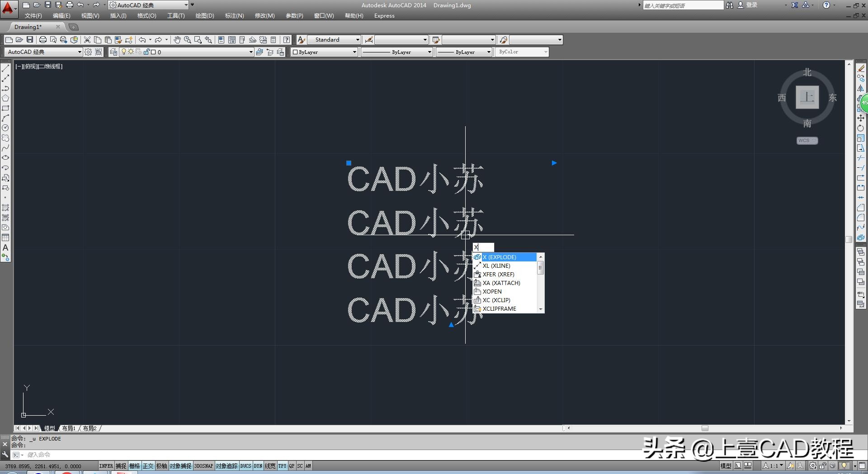Open the 修改(M) menu
This screenshot has width=868, height=474.
pyautogui.click(x=264, y=16)
